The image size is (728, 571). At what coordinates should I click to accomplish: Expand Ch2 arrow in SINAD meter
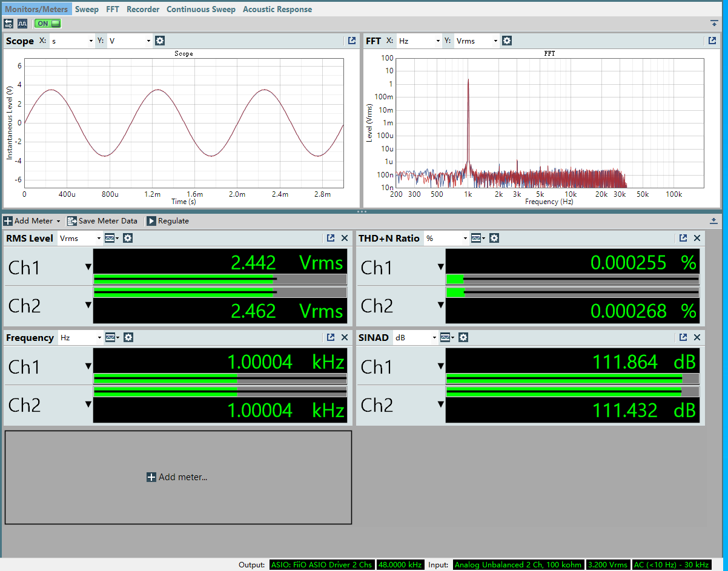tap(441, 404)
